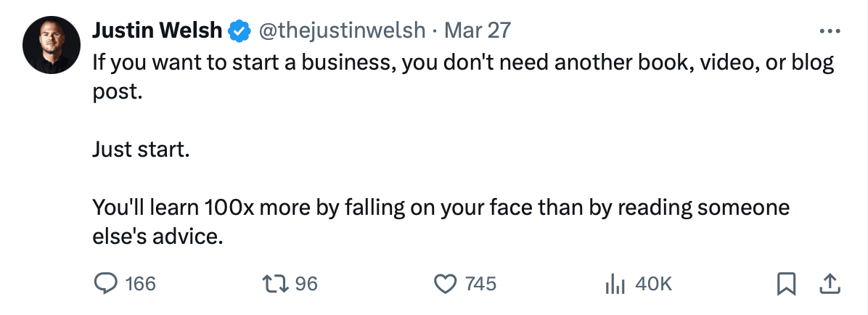Click the reply speech bubble icon
The width and height of the screenshot is (868, 315).
click(106, 283)
